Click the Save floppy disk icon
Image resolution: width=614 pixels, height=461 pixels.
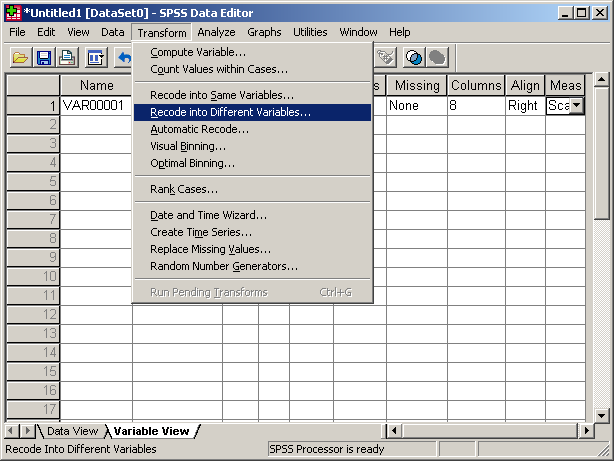[x=43, y=58]
